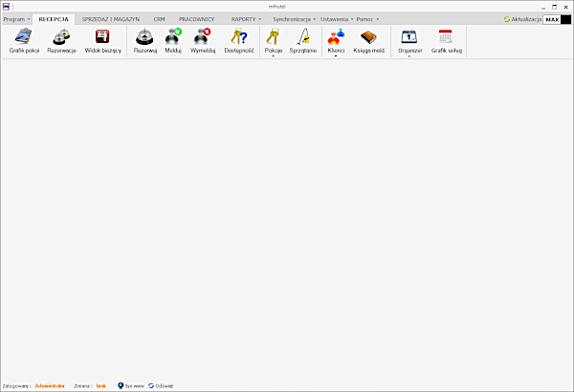Open the Sprzątanie cleaning tool

(x=302, y=40)
